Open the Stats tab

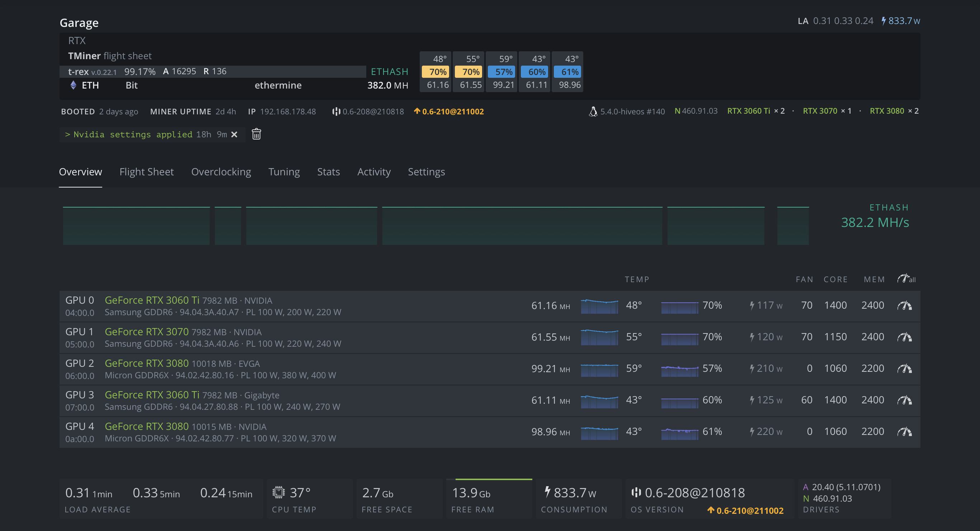tap(328, 172)
